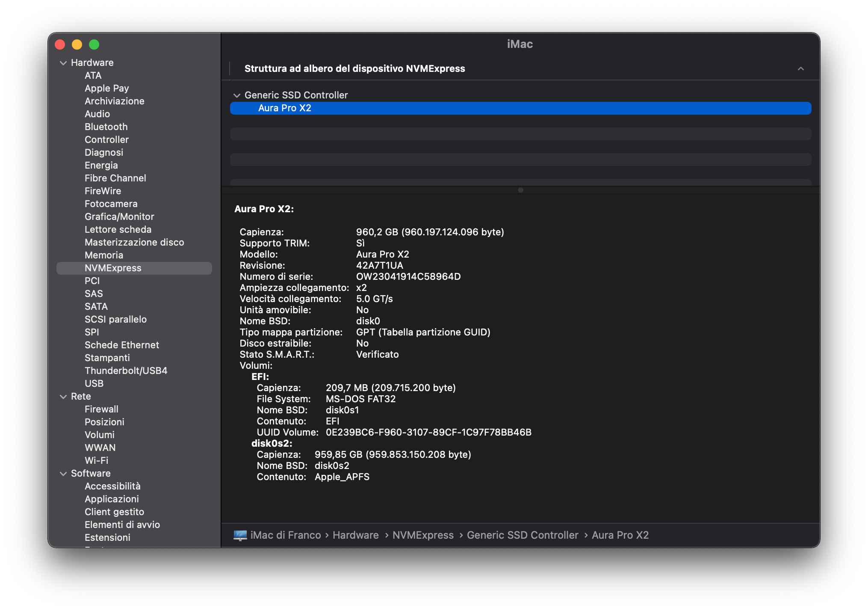The width and height of the screenshot is (868, 611).
Task: Open the USB section
Action: (x=94, y=383)
